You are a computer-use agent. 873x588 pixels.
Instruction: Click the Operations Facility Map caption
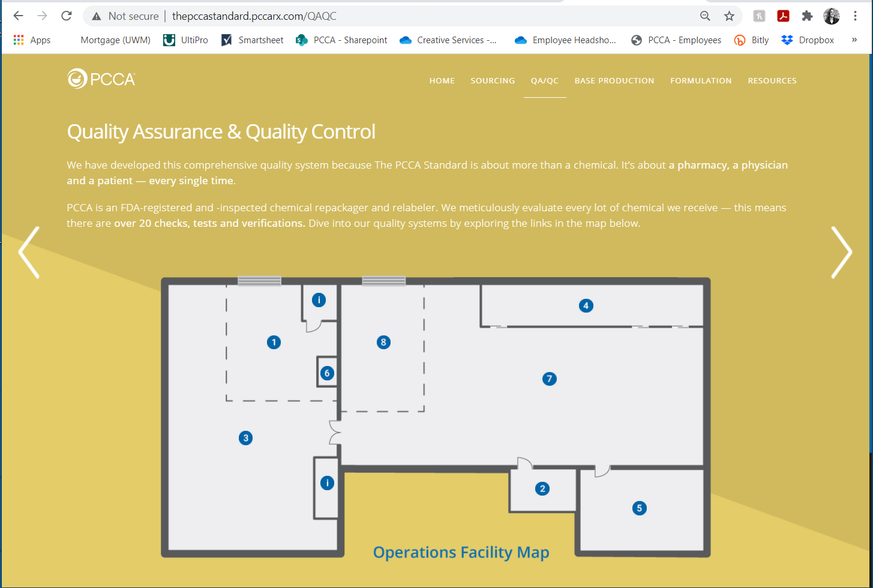click(461, 552)
